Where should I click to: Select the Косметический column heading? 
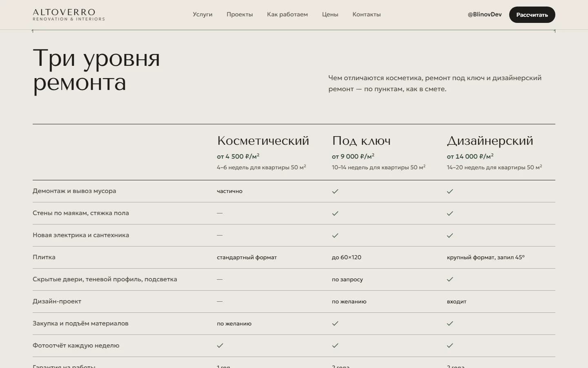(263, 141)
